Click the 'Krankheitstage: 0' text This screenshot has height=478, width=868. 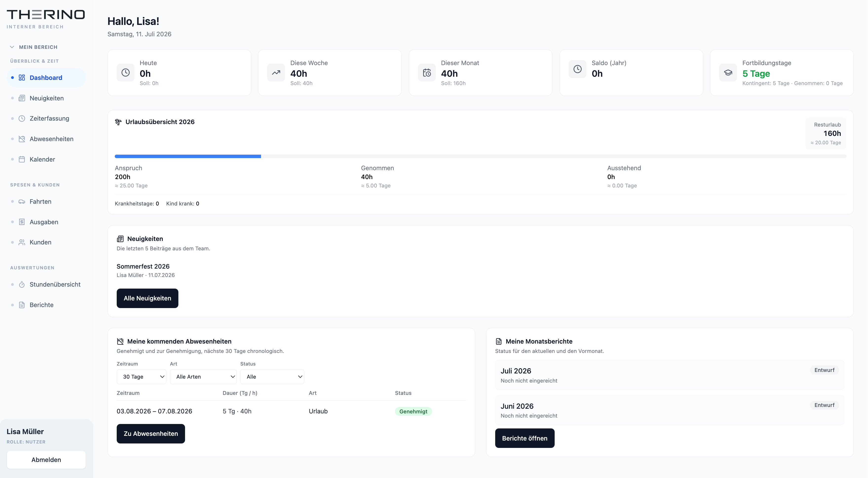click(137, 204)
